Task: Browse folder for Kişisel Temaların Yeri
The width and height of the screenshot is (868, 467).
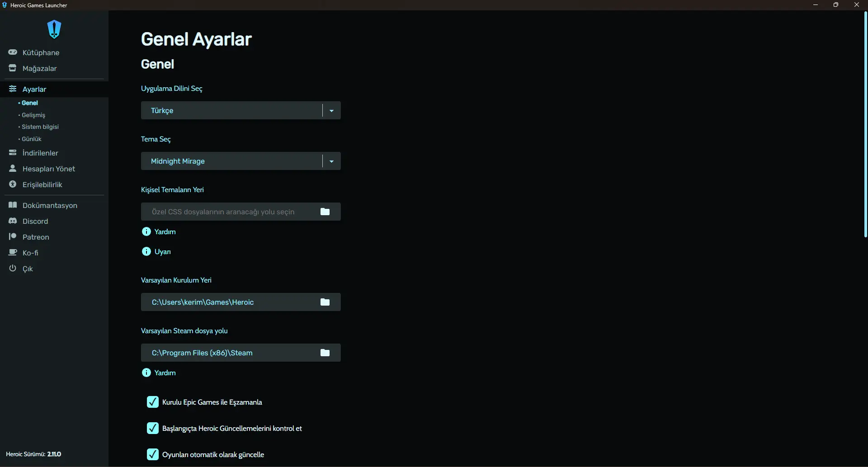Action: (325, 212)
